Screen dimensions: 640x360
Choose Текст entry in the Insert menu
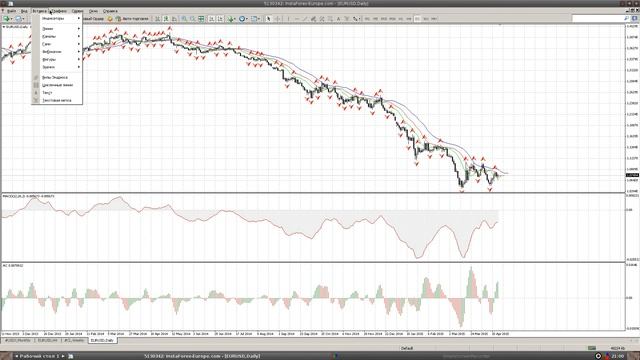(x=57, y=93)
